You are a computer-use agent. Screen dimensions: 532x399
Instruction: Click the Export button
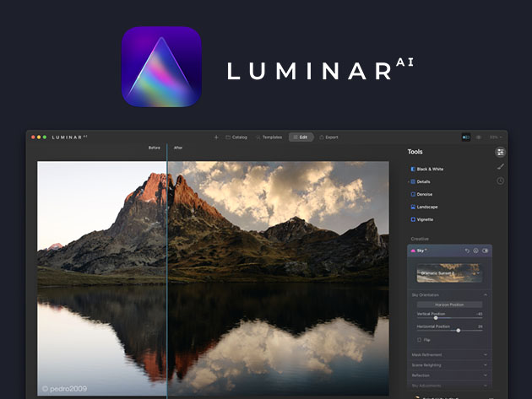point(328,137)
